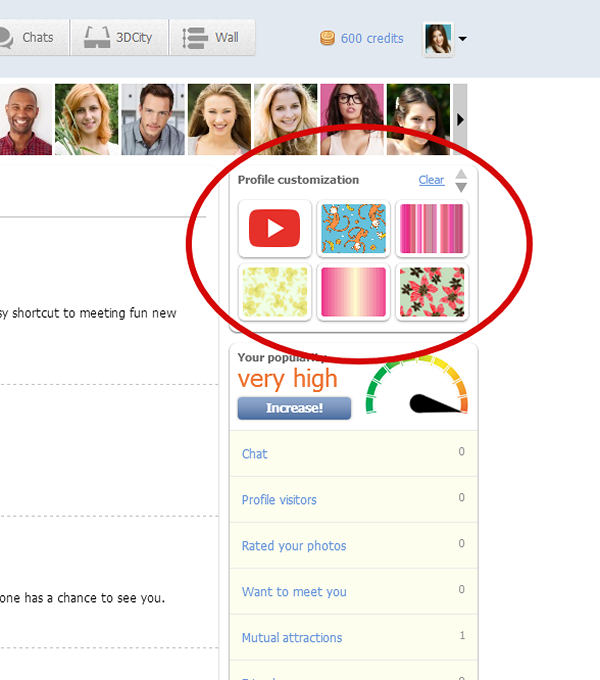Apply the pink striped background

click(x=431, y=229)
